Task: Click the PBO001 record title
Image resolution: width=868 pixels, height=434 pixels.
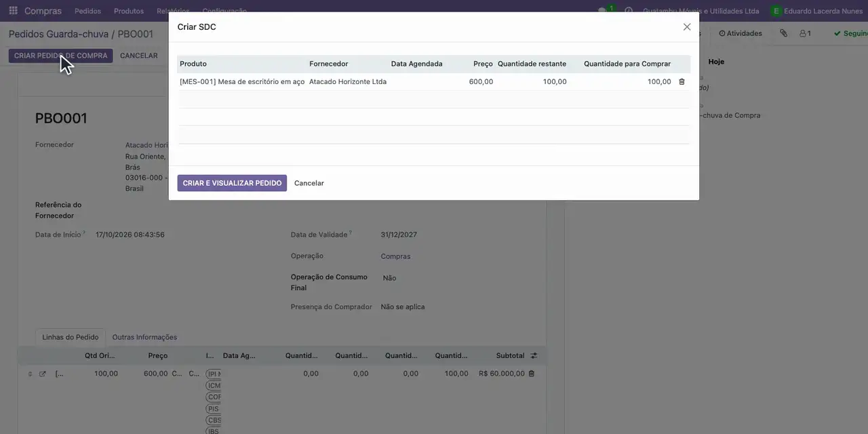Action: point(61,118)
